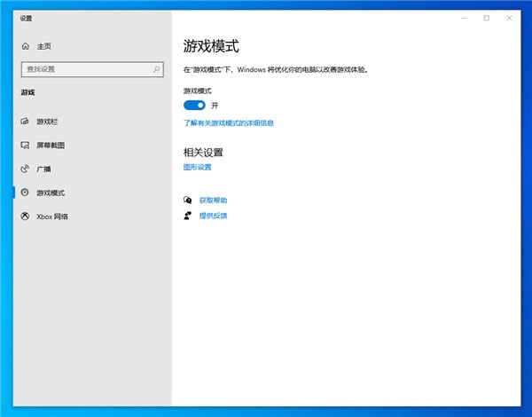The height and width of the screenshot is (417, 532).
Task: Select the 屏幕截图 screen capture icon
Action: click(25, 145)
